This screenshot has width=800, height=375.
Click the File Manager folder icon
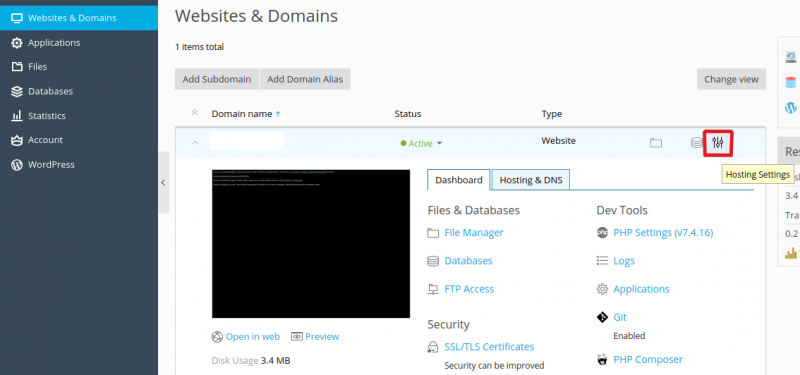point(433,233)
